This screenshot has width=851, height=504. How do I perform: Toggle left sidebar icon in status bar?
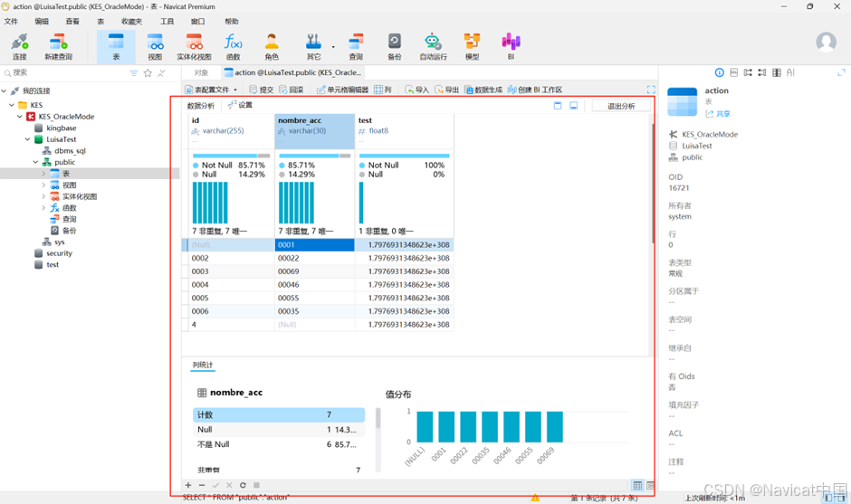(x=828, y=498)
